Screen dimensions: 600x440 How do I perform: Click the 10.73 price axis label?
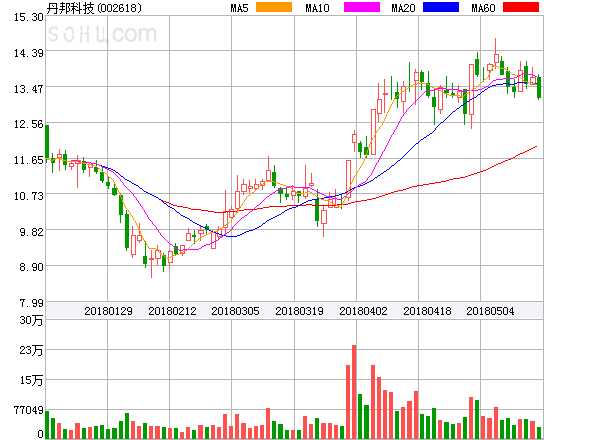(29, 196)
